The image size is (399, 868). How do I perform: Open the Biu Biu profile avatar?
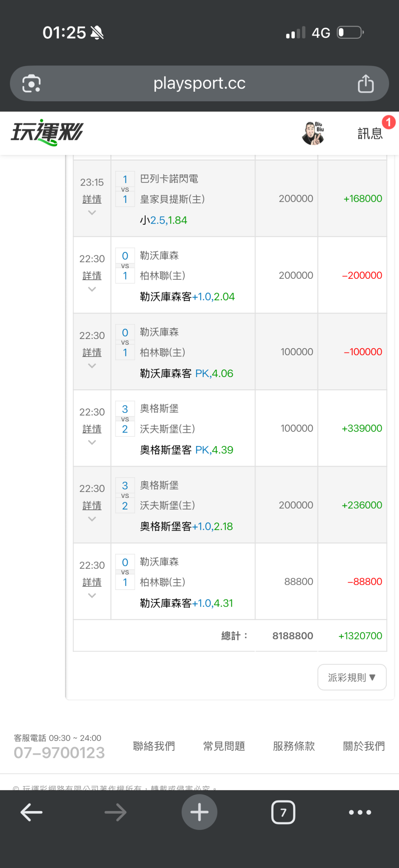tap(313, 133)
